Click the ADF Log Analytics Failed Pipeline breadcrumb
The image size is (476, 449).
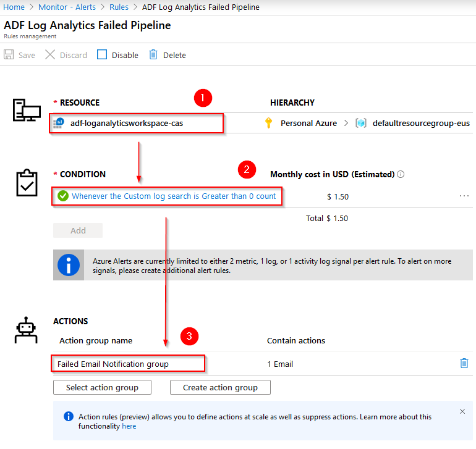pos(201,7)
